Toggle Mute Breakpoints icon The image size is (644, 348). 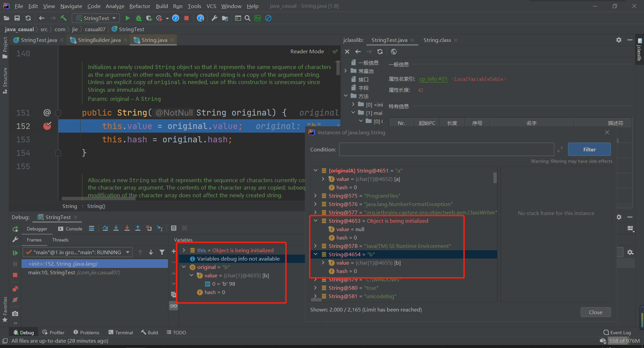[x=15, y=300]
